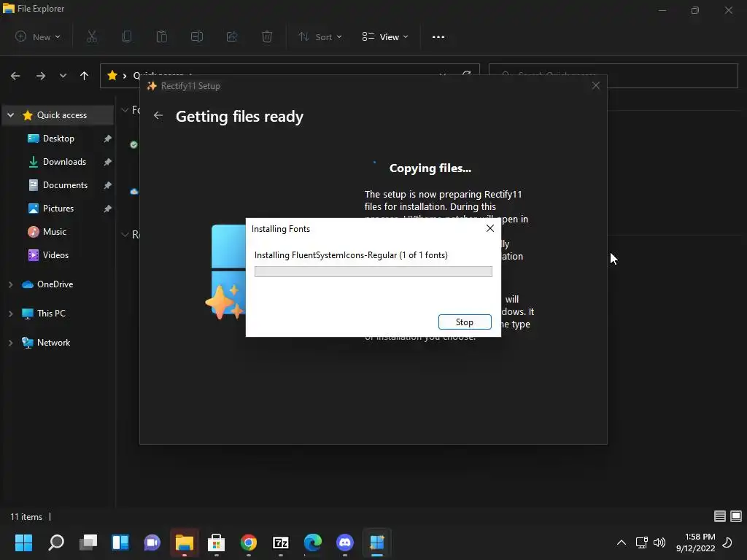Image resolution: width=747 pixels, height=560 pixels.
Task: Click the Paste icon in File Explorer toolbar
Action: click(161, 36)
